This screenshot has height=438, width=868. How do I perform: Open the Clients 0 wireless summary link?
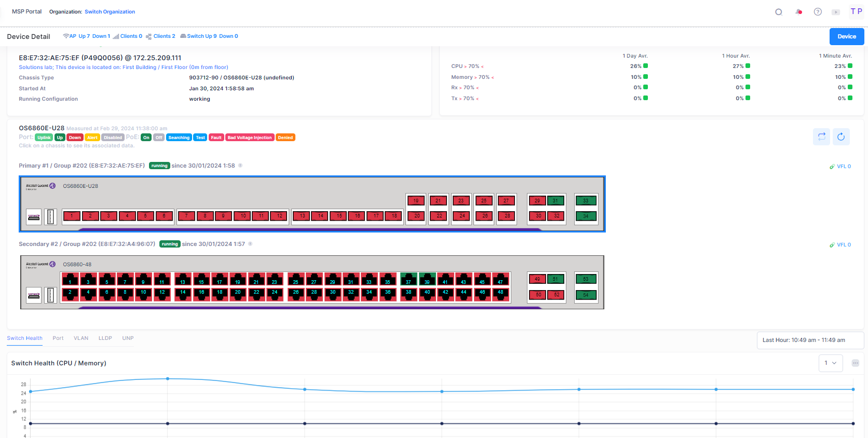coord(128,36)
